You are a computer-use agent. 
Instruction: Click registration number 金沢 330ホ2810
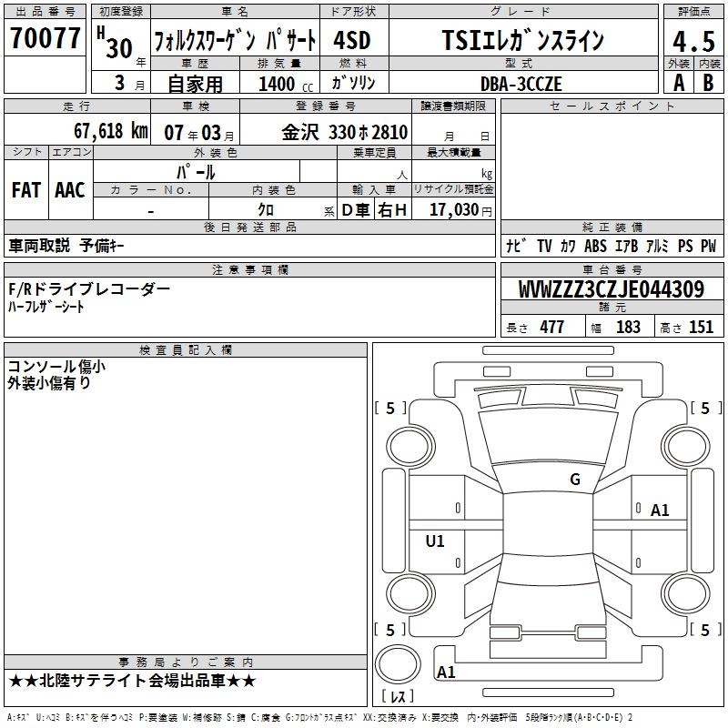coord(345,132)
